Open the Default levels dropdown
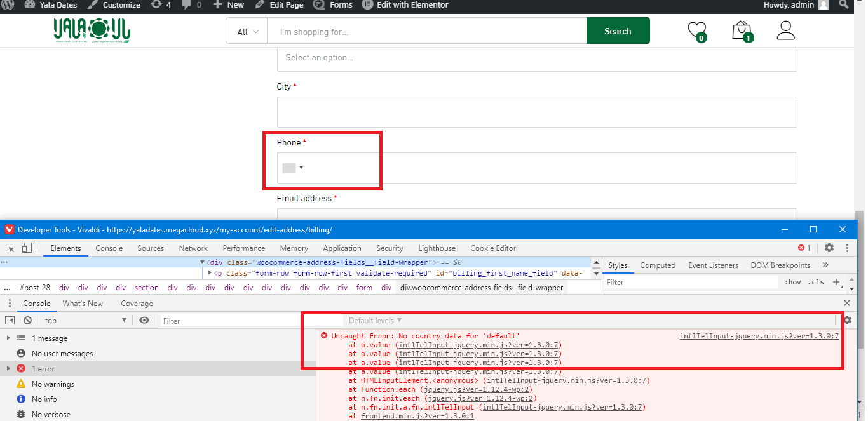This screenshot has height=421, width=868. (x=375, y=321)
